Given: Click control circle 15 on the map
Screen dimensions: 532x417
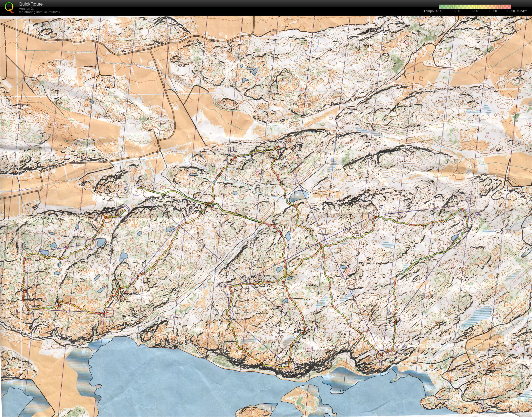Looking at the screenshot, I should [27, 254].
